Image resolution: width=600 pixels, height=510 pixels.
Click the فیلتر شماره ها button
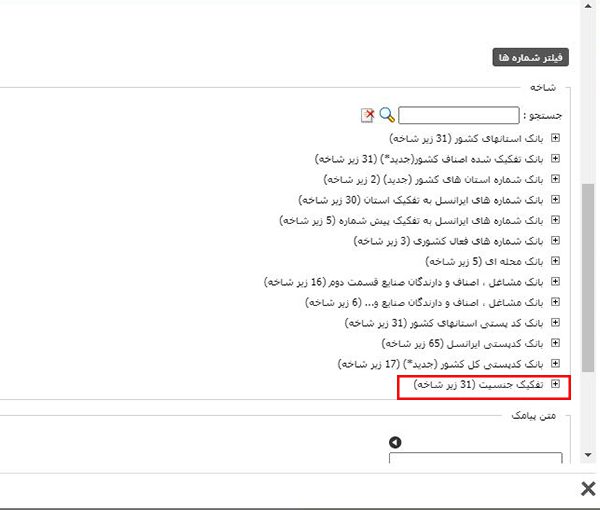tap(530, 57)
